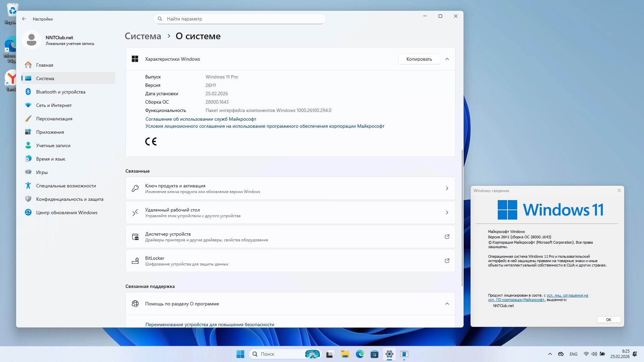Click the Gaming controller icon
The width and height of the screenshot is (644, 362).
[x=28, y=172]
